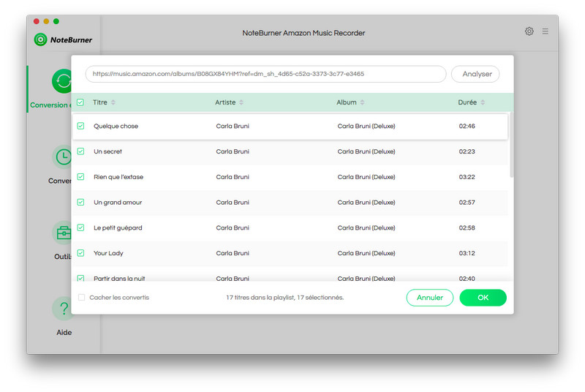The width and height of the screenshot is (585, 392).
Task: Sort tracks by Durée column arrows
Action: tap(483, 102)
